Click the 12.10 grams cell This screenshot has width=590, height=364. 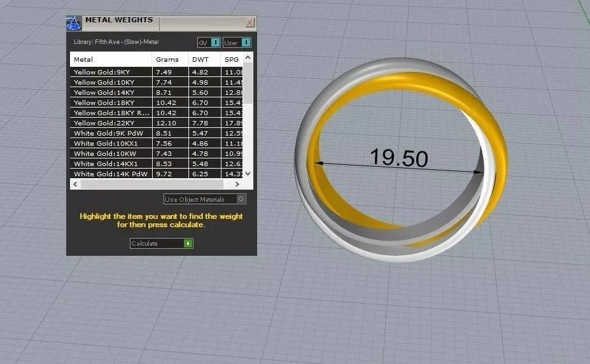[x=170, y=123]
